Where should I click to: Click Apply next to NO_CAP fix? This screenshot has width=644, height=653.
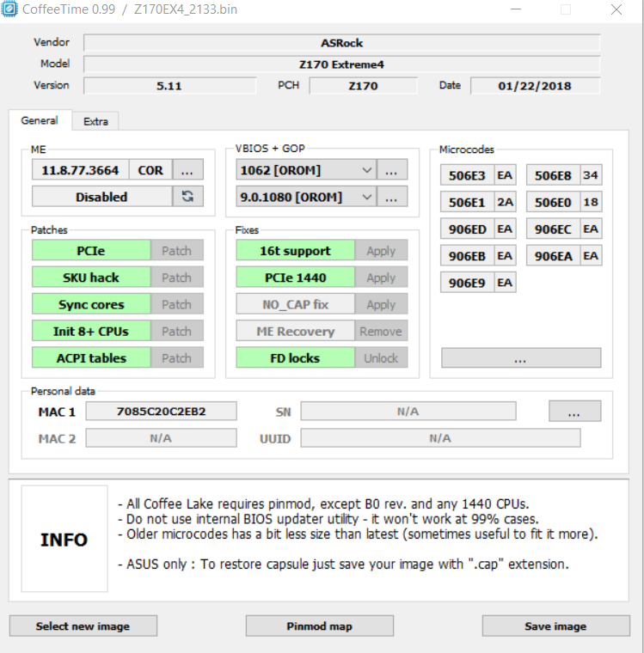pos(381,304)
